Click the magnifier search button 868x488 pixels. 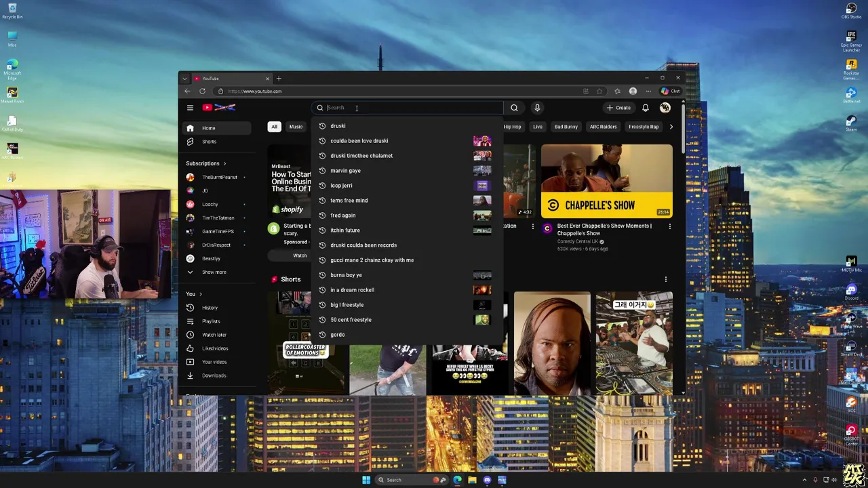tap(514, 108)
